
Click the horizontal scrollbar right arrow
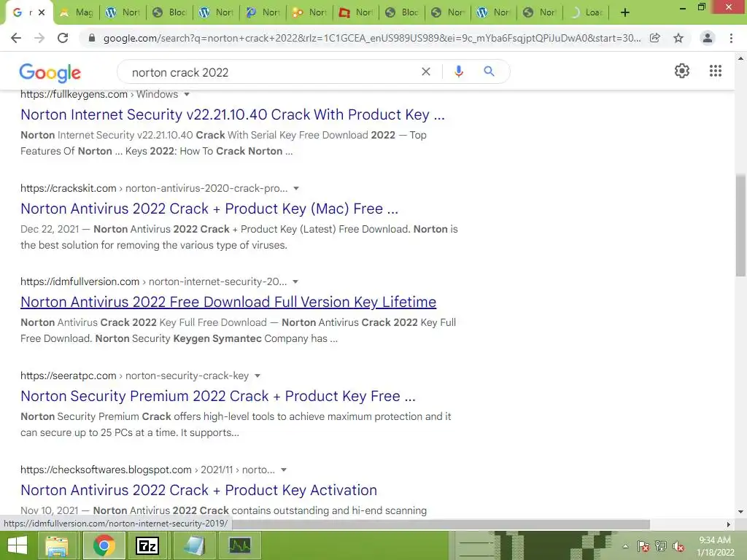point(728,524)
